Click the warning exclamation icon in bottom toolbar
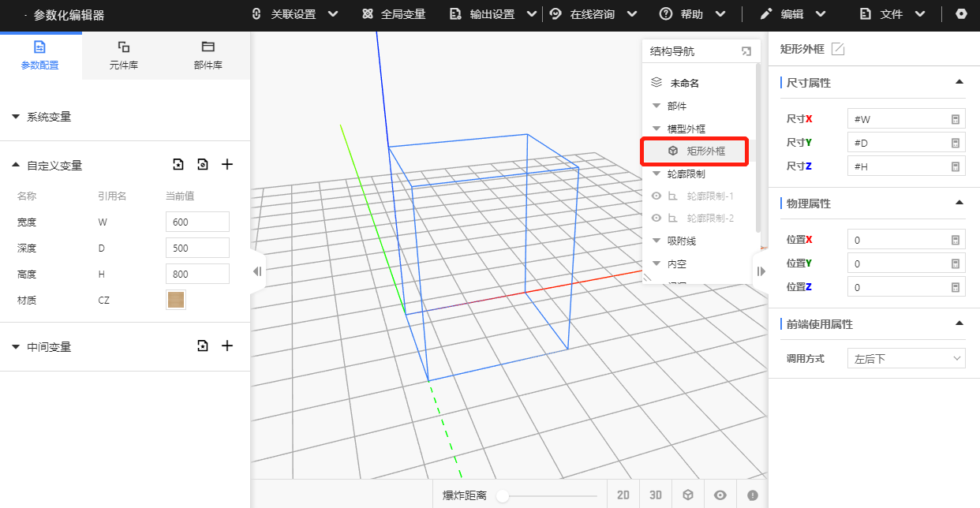 pyautogui.click(x=753, y=495)
